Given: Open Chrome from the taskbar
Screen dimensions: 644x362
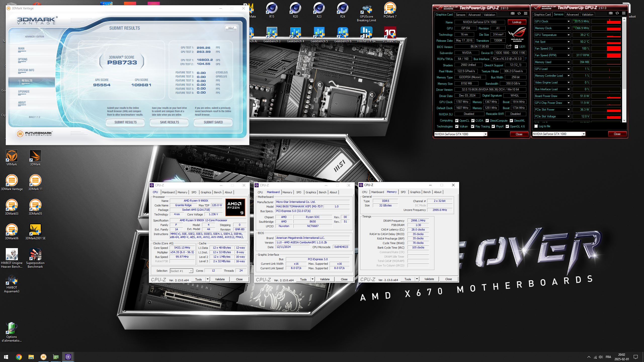Looking at the screenshot, I should (x=19, y=357).
